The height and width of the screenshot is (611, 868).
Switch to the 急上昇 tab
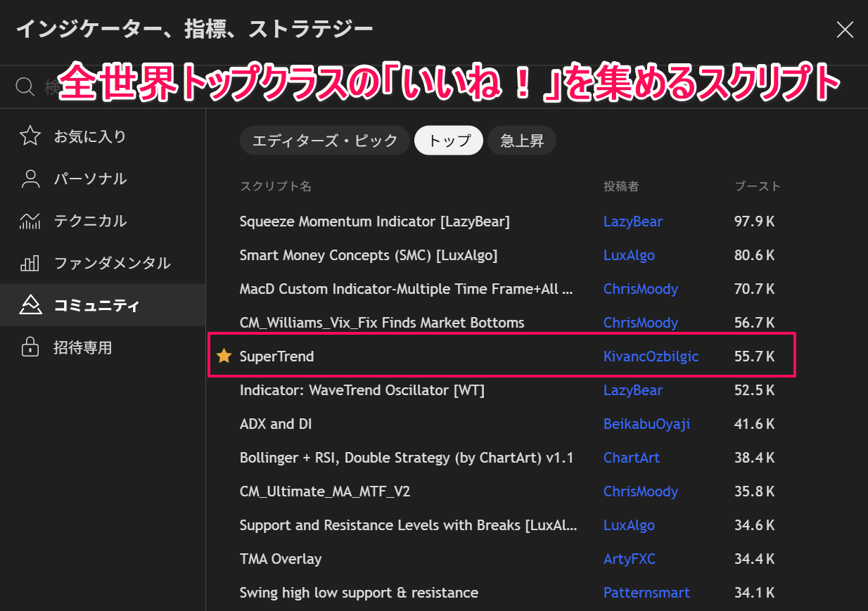(x=522, y=141)
